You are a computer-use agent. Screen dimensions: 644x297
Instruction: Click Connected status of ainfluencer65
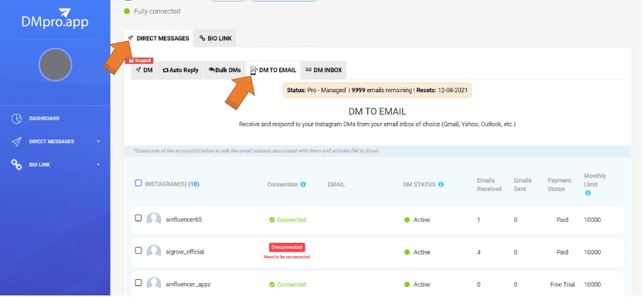(288, 220)
